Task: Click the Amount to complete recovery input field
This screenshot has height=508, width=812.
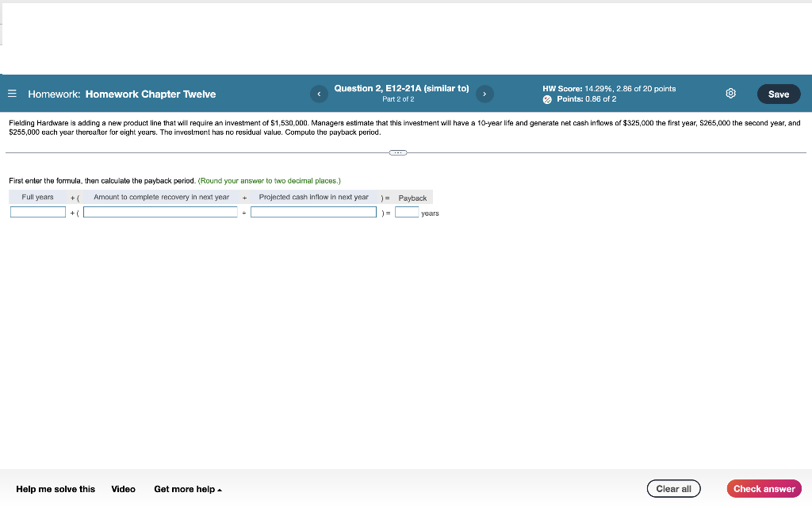Action: click(160, 212)
